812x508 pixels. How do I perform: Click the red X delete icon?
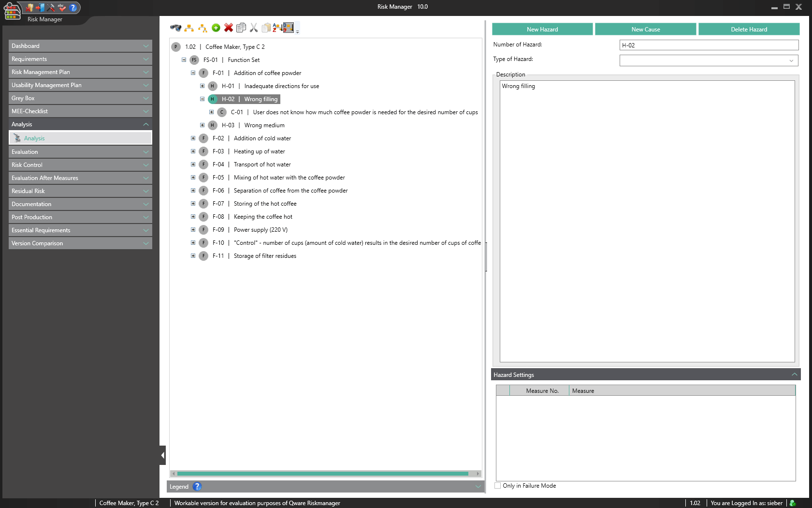tap(229, 28)
